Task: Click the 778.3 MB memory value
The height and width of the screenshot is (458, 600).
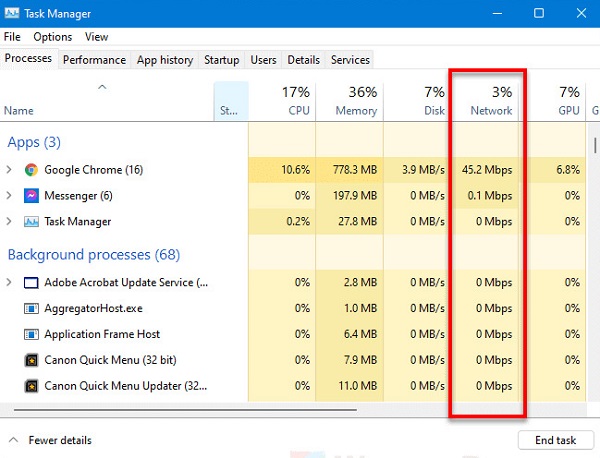Action: tap(355, 170)
